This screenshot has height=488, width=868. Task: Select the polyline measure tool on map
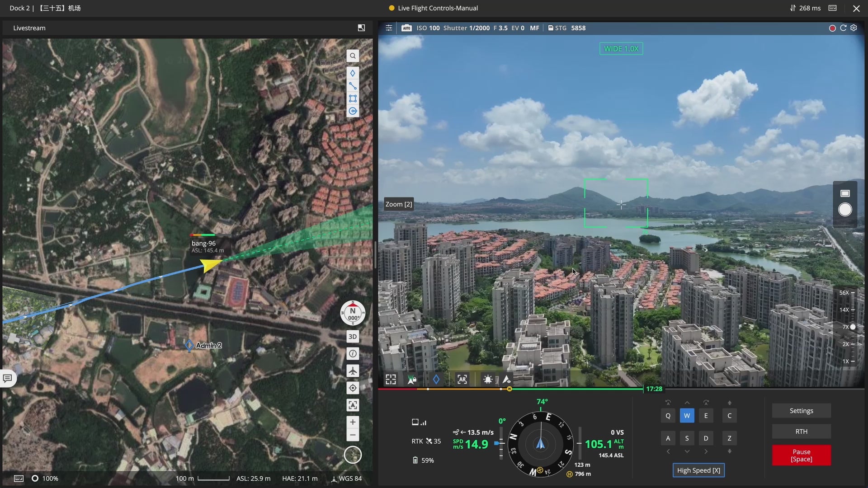tap(353, 86)
